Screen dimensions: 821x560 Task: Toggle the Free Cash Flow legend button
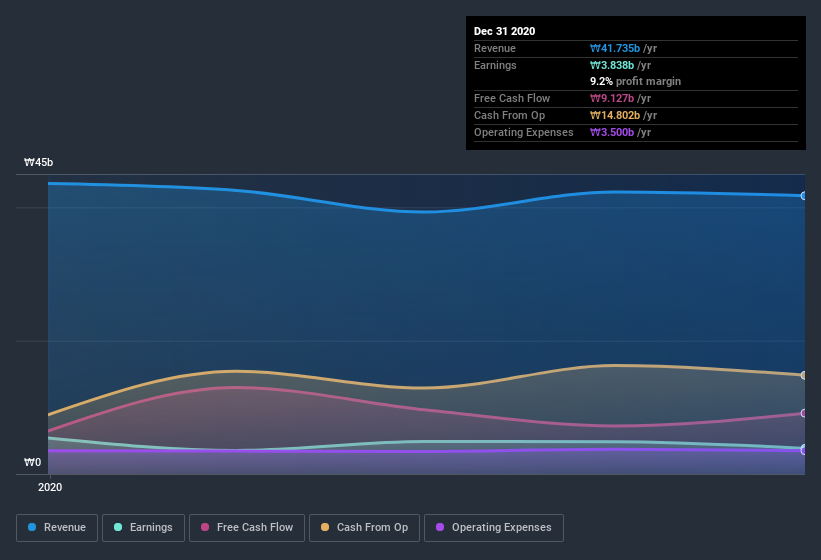tap(247, 528)
